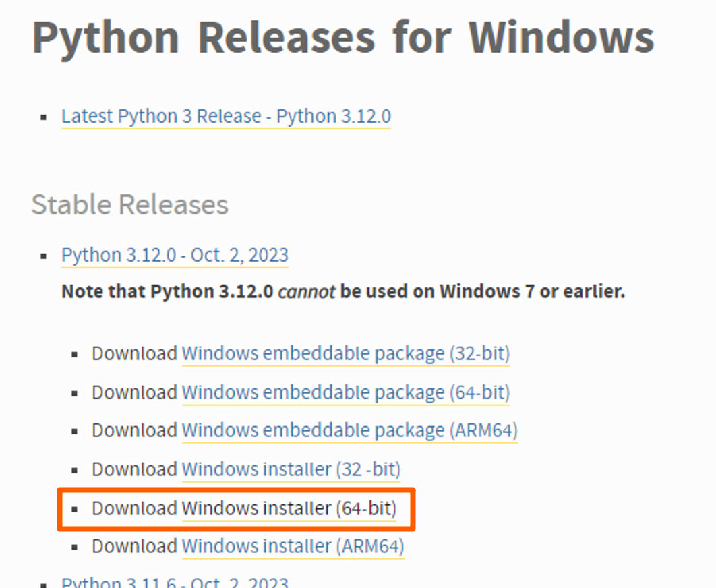This screenshot has width=716, height=588.
Task: Download Windows installer (ARM64)
Action: tap(293, 546)
